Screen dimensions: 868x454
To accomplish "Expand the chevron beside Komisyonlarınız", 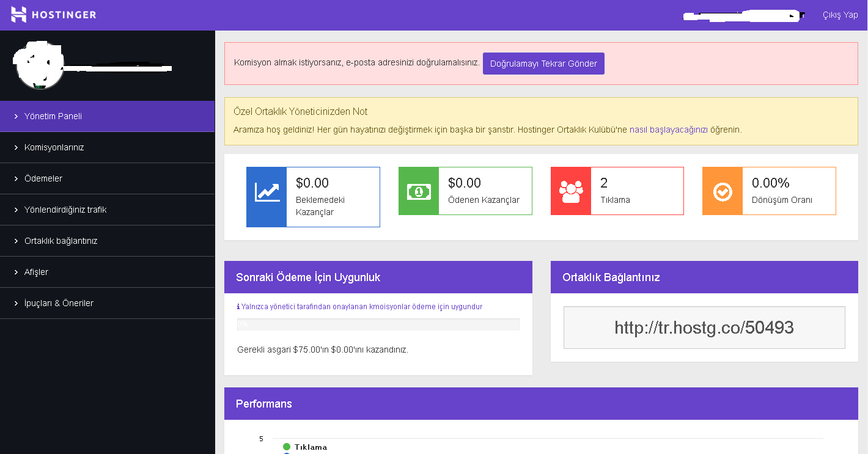I will [16, 147].
